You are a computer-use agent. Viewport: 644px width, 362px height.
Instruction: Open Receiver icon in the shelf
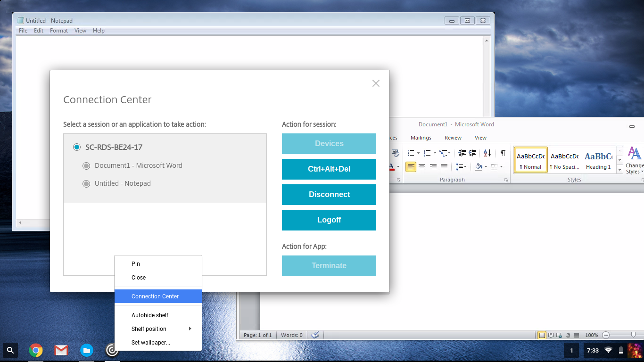pos(112,350)
